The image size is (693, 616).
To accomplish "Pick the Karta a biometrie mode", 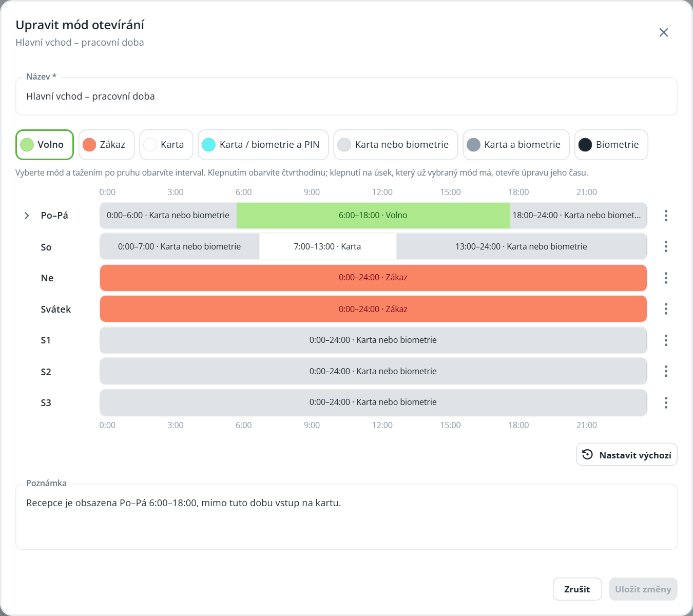I will 516,145.
